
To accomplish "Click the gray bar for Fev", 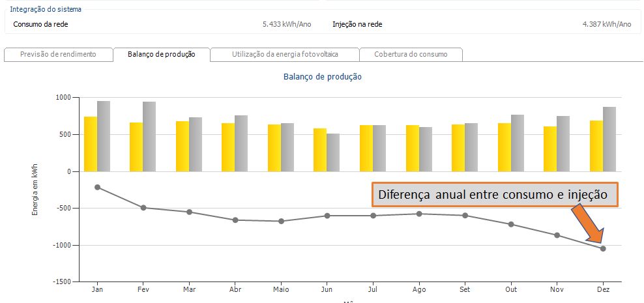I will click(149, 137).
